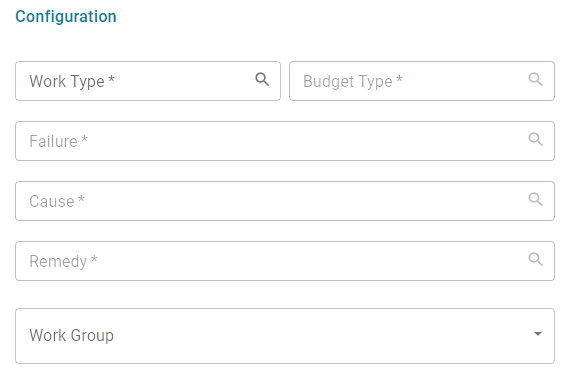Click into the Budget Type field

point(422,81)
